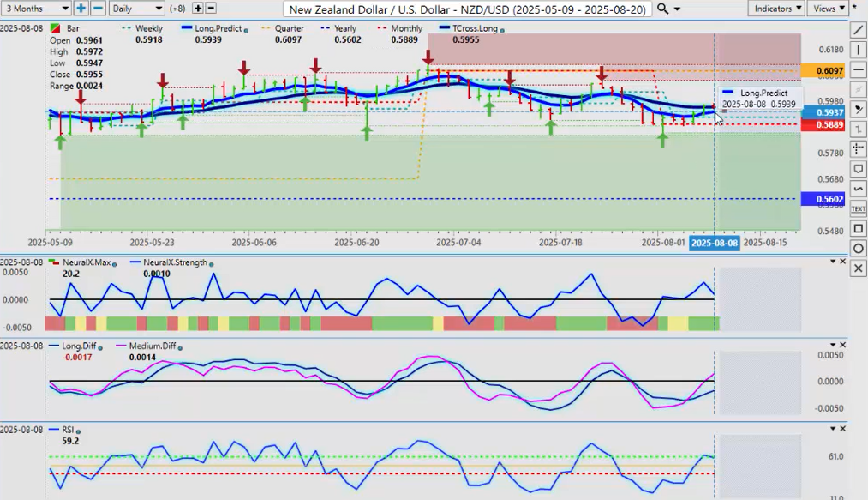868x500 pixels.
Task: Select the diagonal trend line drawing tool
Action: pos(859,30)
